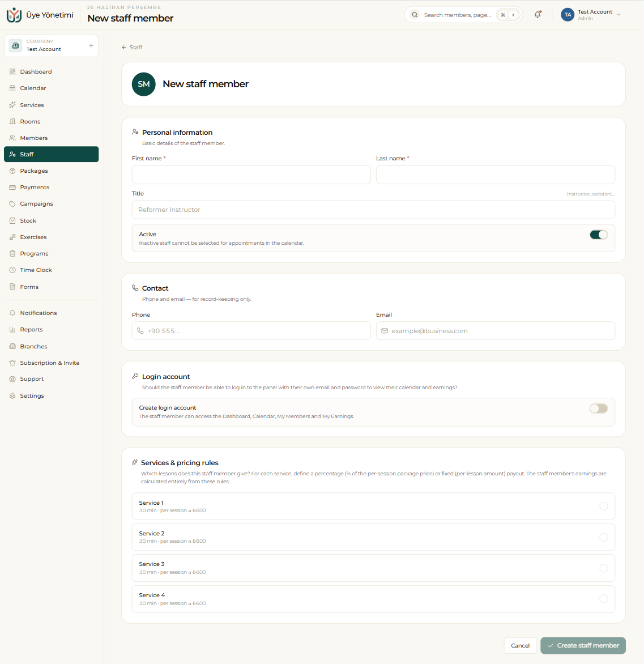Select the Service 1 radio circle

(604, 506)
